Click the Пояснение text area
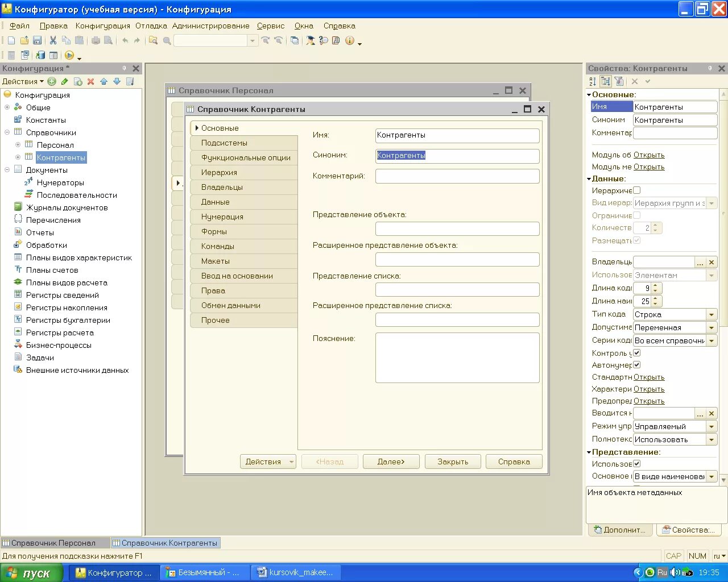 (x=457, y=357)
